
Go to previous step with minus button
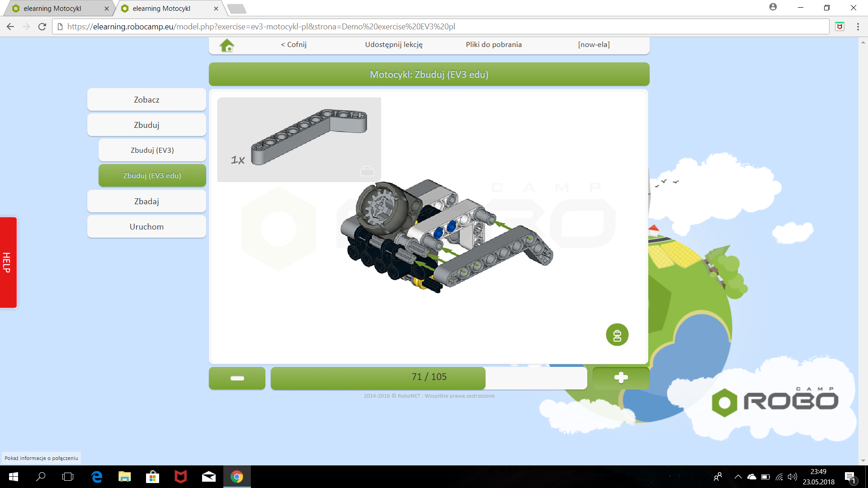tap(237, 378)
